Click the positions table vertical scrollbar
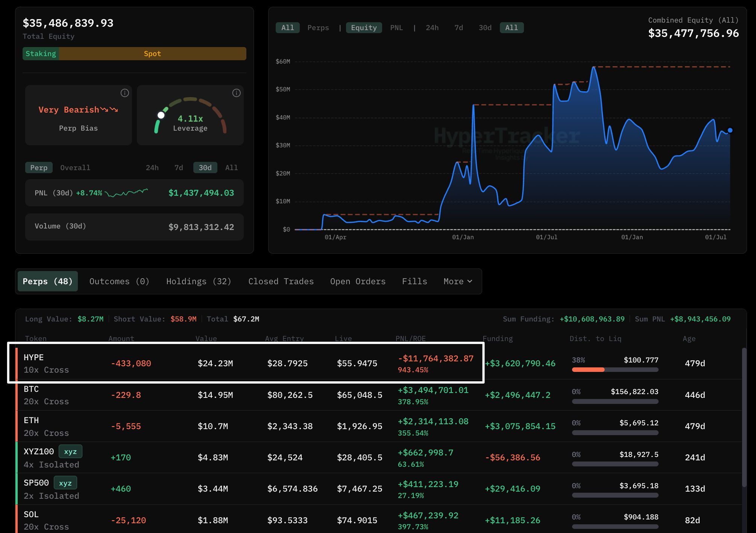This screenshot has width=756, height=533. 744,418
